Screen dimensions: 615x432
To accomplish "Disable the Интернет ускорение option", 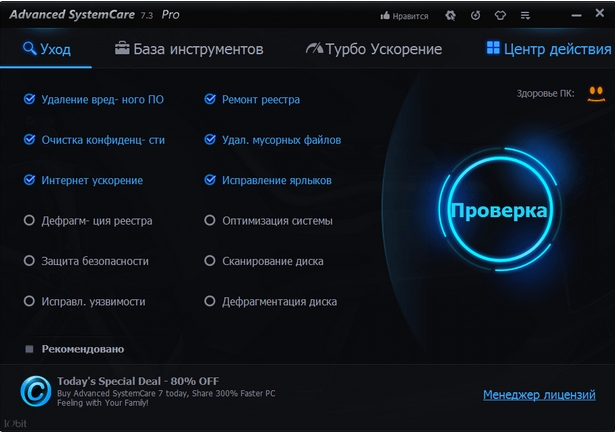I will (30, 180).
